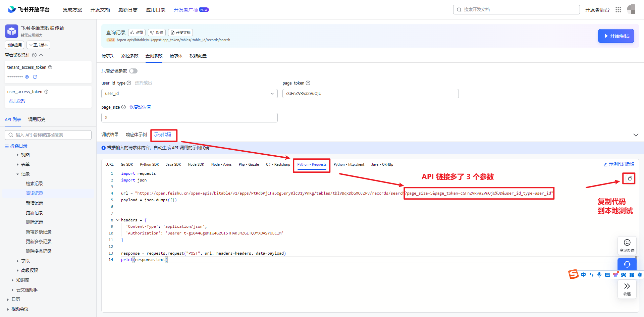The image size is (644, 317).
Task: Select the Java - OkHttp code tab
Action: click(382, 164)
